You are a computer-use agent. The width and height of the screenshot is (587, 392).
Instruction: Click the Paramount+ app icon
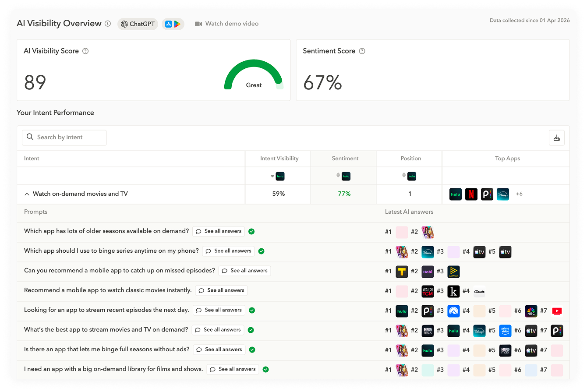(453, 311)
